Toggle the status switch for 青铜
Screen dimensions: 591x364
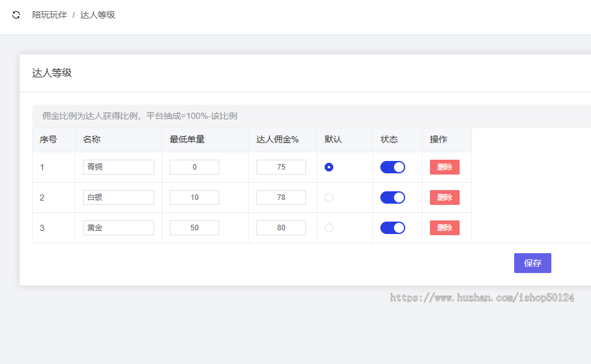[x=392, y=167]
